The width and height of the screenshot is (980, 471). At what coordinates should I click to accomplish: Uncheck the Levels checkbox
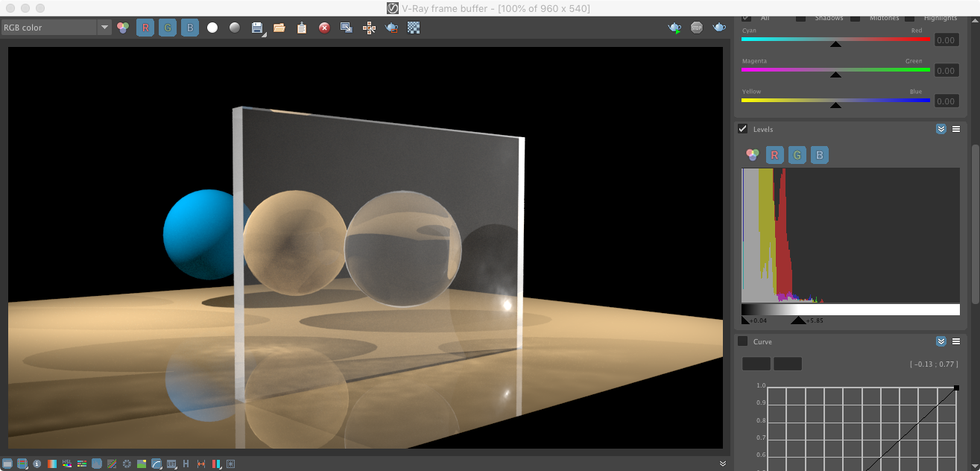tap(743, 129)
